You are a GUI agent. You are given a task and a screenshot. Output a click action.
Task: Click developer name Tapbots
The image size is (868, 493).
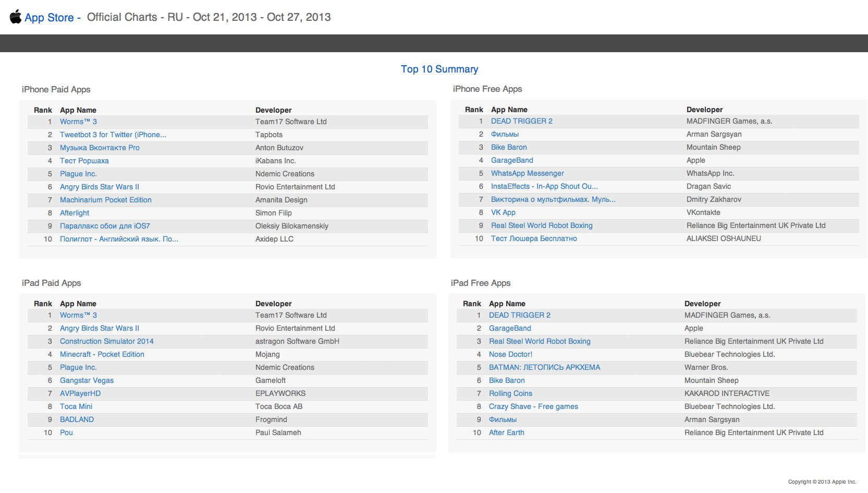click(x=269, y=135)
